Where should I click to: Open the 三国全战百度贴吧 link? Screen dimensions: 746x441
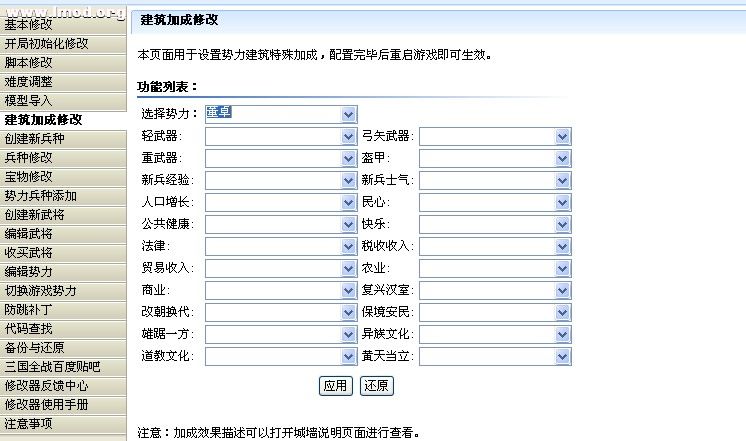63,367
